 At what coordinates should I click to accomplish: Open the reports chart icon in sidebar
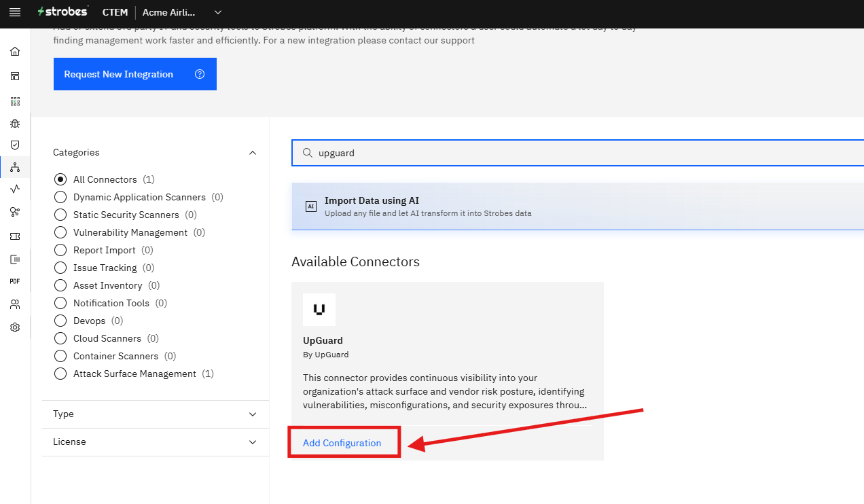(15, 259)
